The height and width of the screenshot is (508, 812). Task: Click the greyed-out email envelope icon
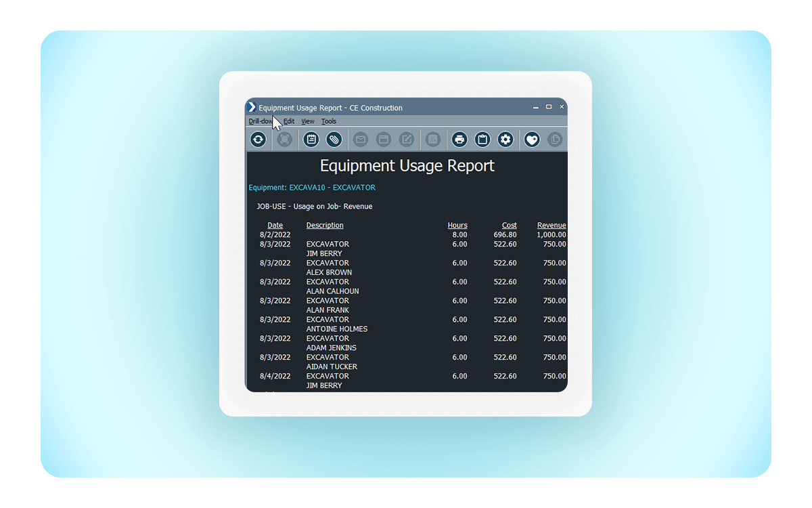361,140
